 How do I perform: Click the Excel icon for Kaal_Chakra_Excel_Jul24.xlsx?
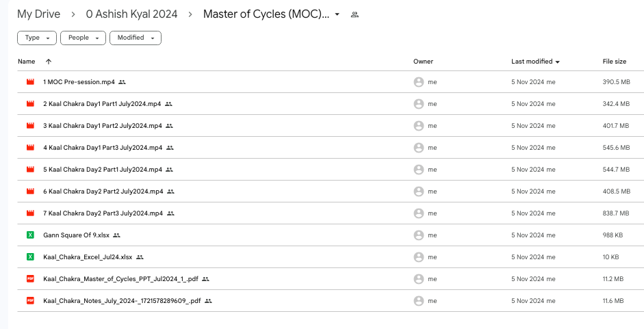[30, 257]
